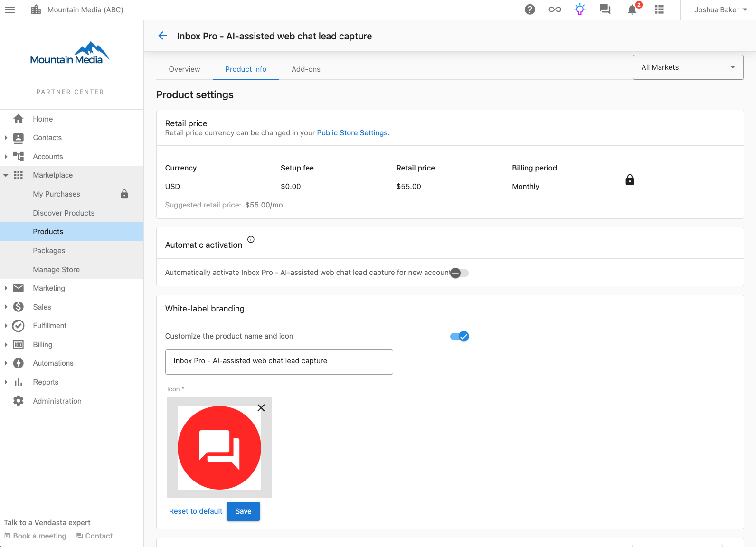Disable customize product name and icon toggle
This screenshot has width=756, height=547.
459,336
